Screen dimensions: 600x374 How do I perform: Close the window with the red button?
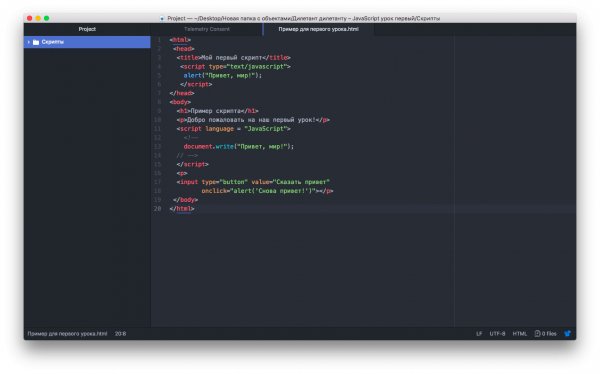tap(30, 18)
